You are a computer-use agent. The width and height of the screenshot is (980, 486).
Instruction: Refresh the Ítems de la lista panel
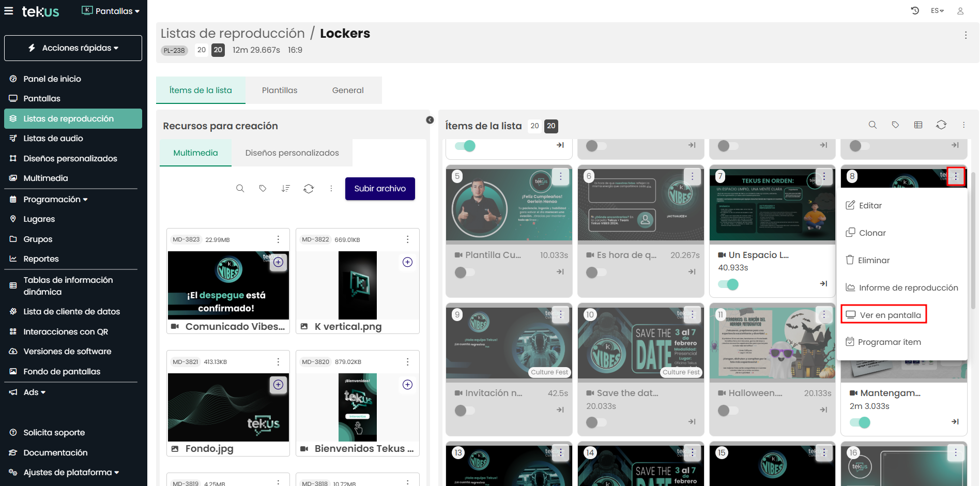coord(941,125)
